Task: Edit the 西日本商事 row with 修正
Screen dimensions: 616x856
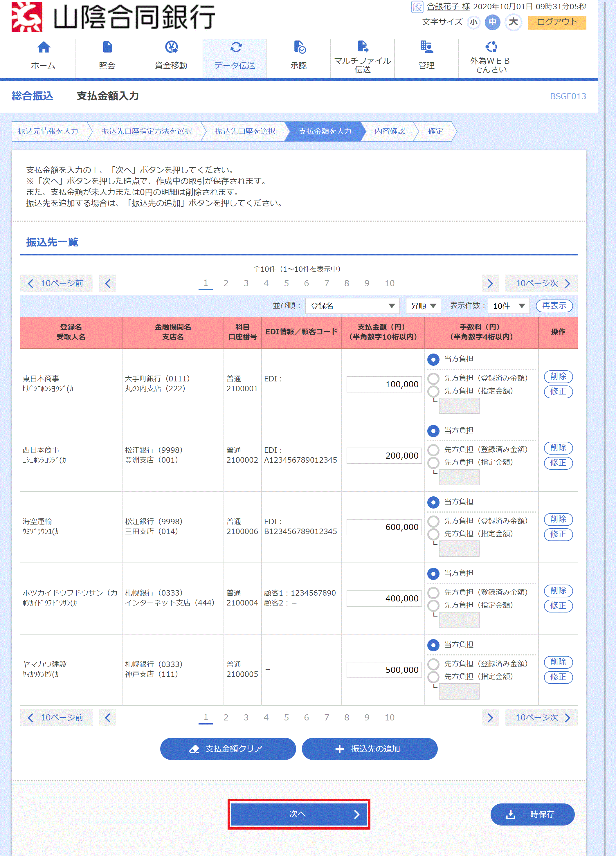Action: coord(558,463)
